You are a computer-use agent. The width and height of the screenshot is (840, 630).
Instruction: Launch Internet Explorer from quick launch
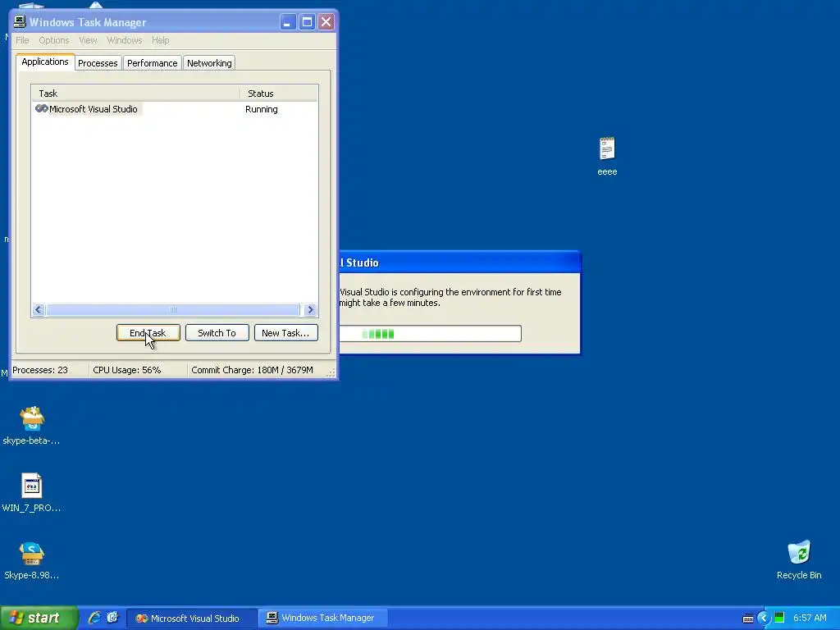pos(94,618)
